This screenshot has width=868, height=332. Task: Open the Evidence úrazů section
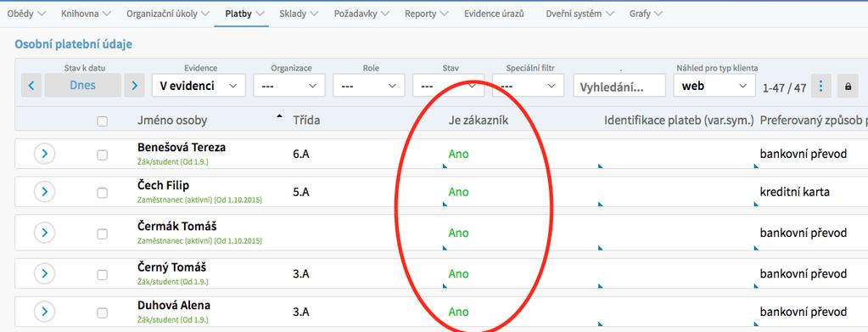[x=494, y=14]
